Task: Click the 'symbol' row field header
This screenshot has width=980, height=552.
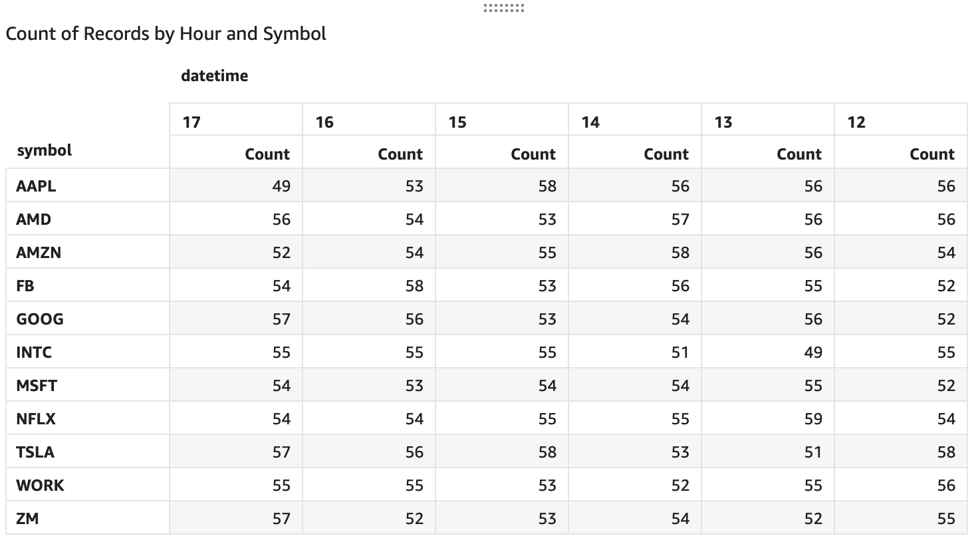Action: coord(45,150)
